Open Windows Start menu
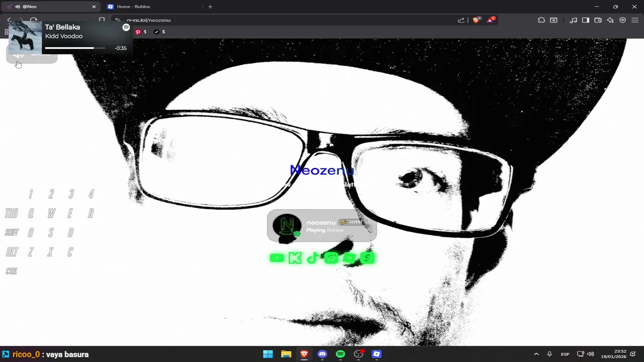644x362 pixels. tap(268, 354)
